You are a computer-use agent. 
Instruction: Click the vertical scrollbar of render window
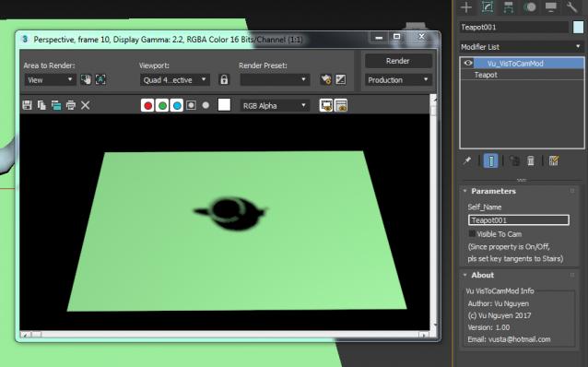434,212
